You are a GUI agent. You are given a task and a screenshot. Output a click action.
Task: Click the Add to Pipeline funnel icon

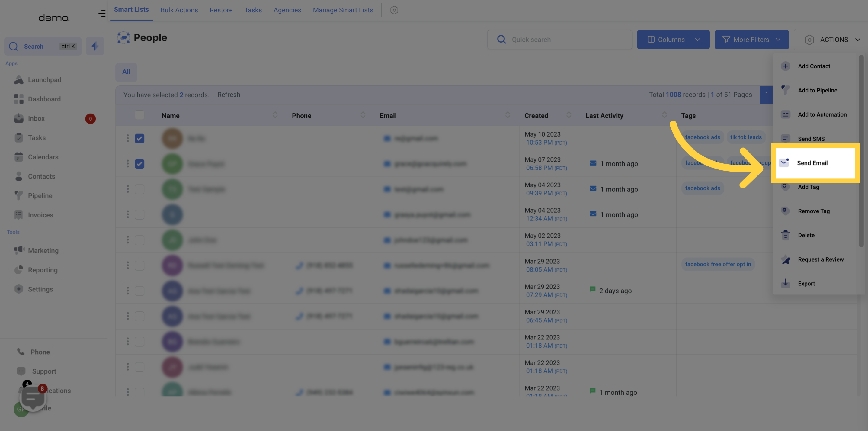pyautogui.click(x=785, y=90)
